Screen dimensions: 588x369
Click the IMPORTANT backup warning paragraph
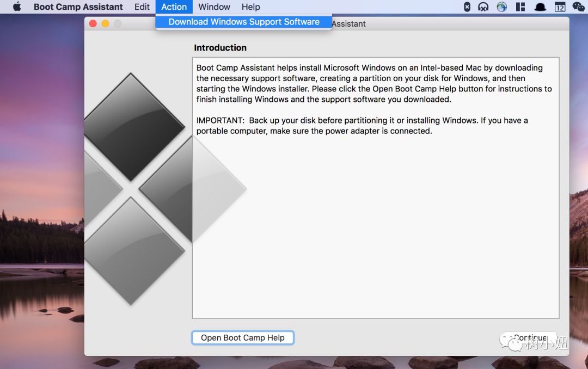362,126
